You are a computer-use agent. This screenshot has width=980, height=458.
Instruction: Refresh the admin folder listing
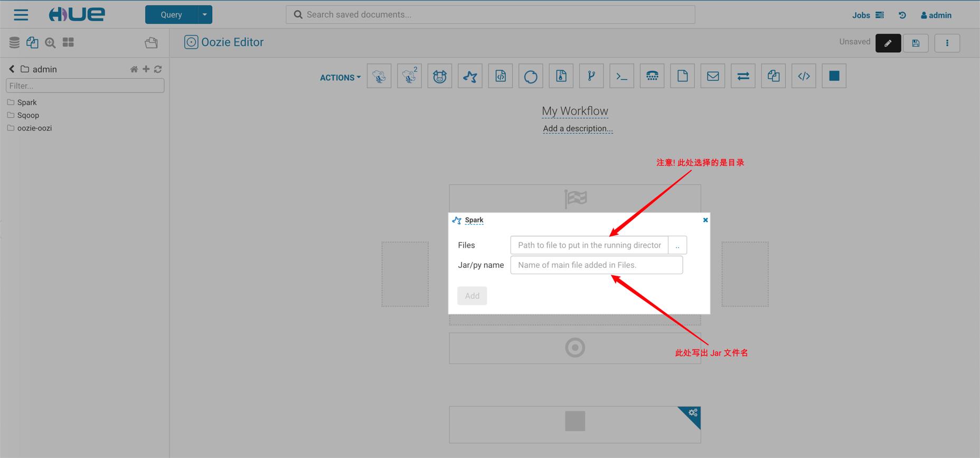(158, 69)
